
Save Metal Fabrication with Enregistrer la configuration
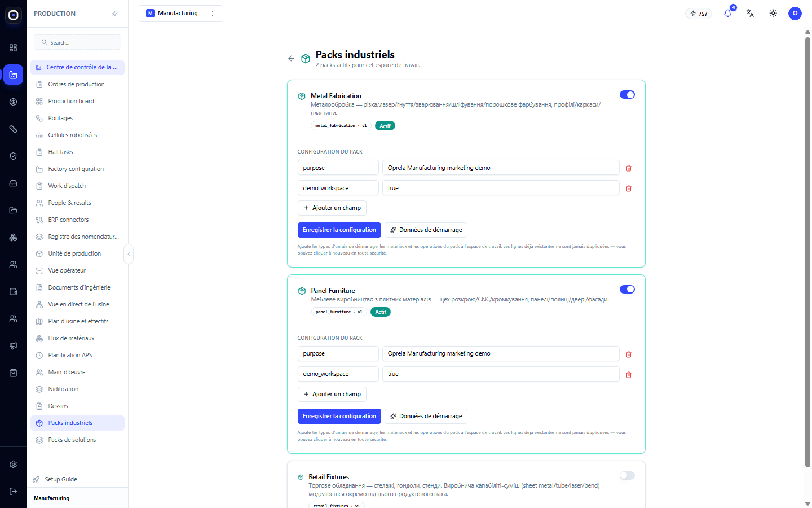[339, 230]
